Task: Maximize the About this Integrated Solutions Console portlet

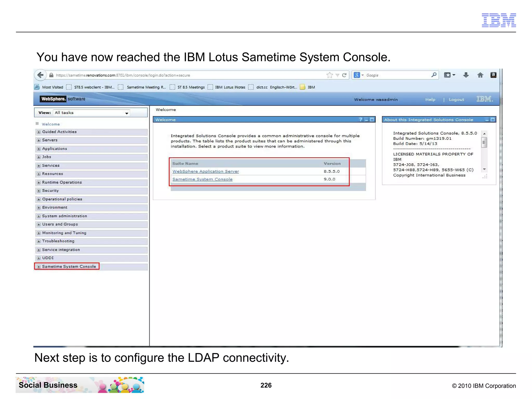Action: tap(493, 119)
